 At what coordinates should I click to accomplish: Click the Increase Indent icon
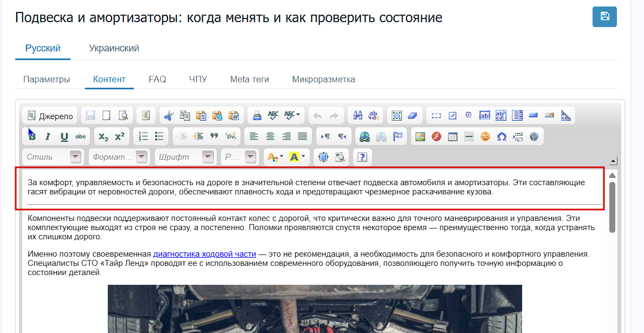198,136
